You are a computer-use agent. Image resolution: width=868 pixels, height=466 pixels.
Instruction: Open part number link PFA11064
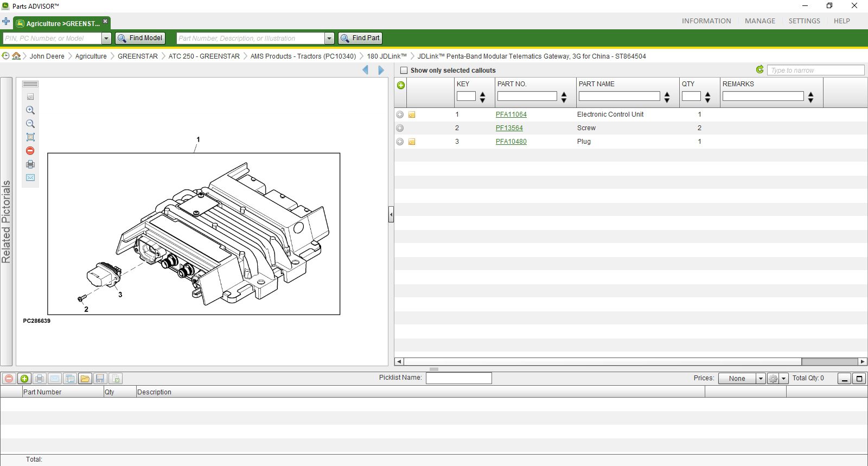point(511,114)
